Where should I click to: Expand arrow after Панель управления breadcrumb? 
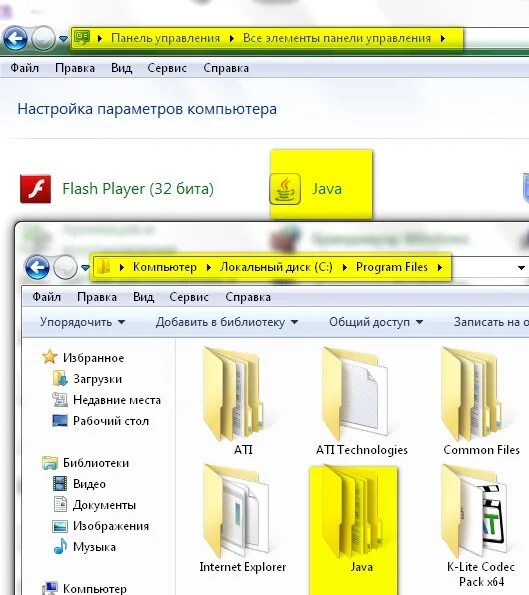click(232, 38)
